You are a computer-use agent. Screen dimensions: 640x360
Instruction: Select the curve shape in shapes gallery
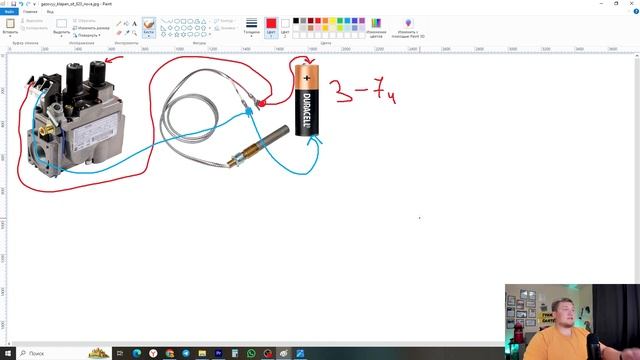(170, 21)
